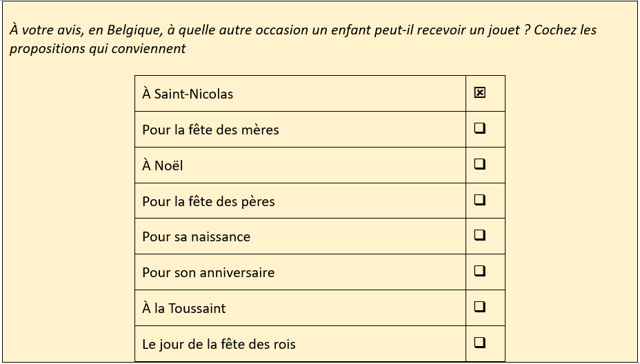Click the word Belgique in the question
This screenshot has width=640, height=364.
134,30
